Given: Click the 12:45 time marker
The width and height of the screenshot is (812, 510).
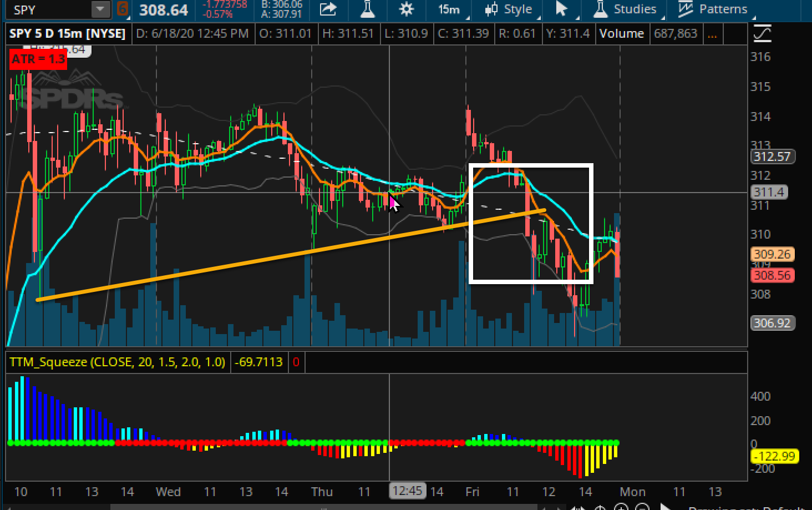Looking at the screenshot, I should tap(407, 491).
